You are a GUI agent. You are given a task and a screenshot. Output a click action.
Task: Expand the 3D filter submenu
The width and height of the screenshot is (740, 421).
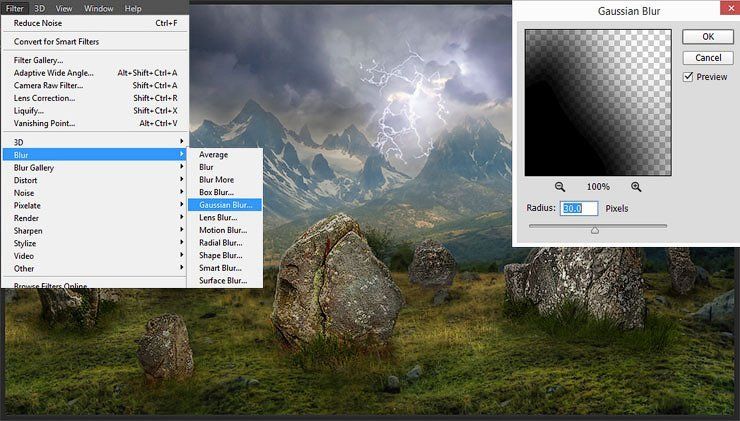pos(95,142)
